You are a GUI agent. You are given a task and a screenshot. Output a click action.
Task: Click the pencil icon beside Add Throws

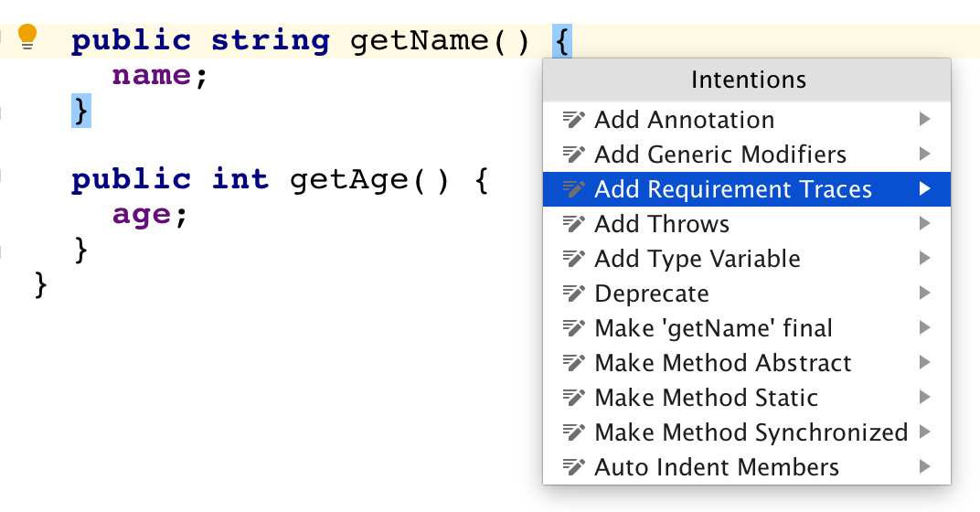click(x=574, y=224)
